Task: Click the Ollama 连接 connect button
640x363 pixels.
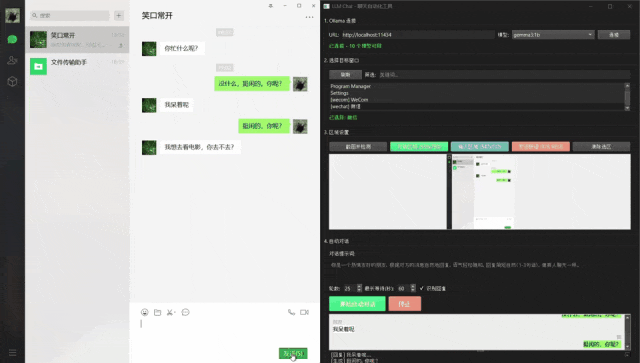Action: point(614,35)
